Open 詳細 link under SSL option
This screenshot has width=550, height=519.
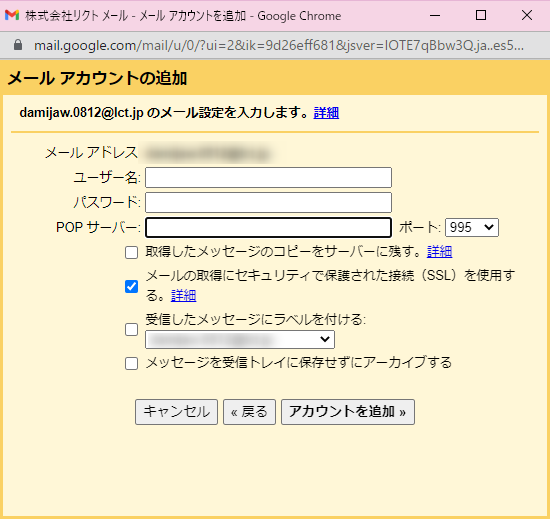pos(183,296)
